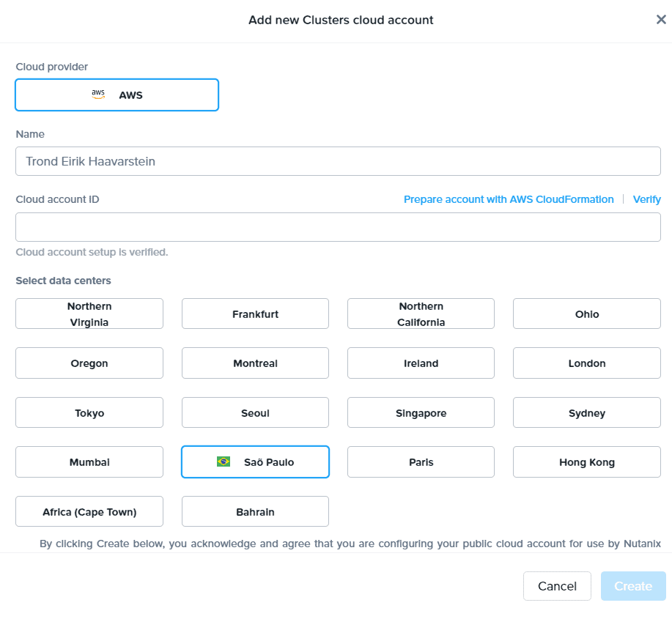Select the Bahrain data center

pyautogui.click(x=255, y=511)
